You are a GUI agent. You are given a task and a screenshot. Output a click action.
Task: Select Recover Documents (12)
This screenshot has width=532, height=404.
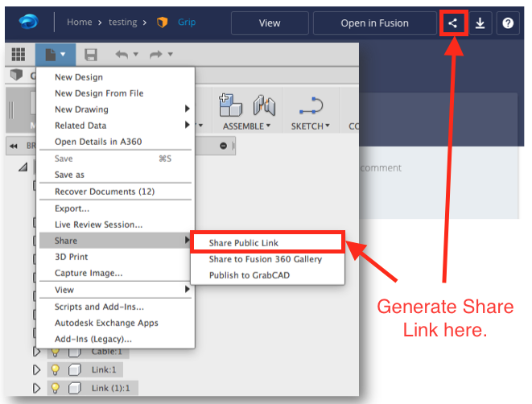pos(115,192)
